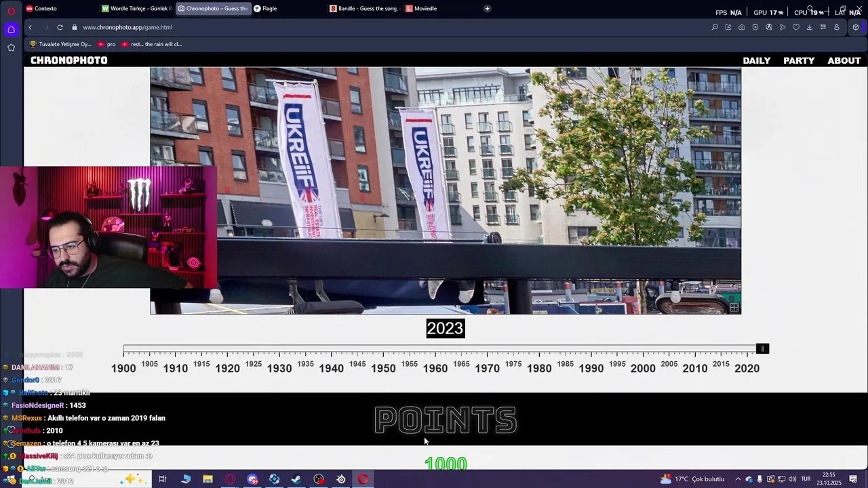868x488 pixels.
Task: Click the webcam overlay
Action: point(108,228)
